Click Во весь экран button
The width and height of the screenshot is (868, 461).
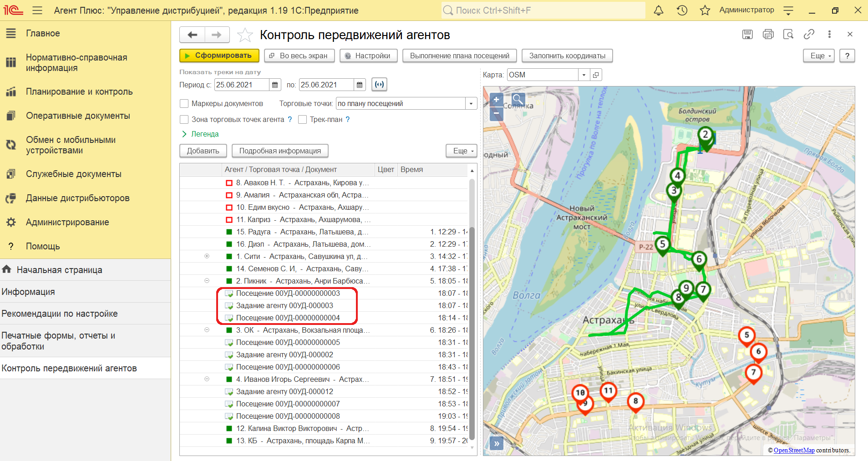(x=299, y=56)
